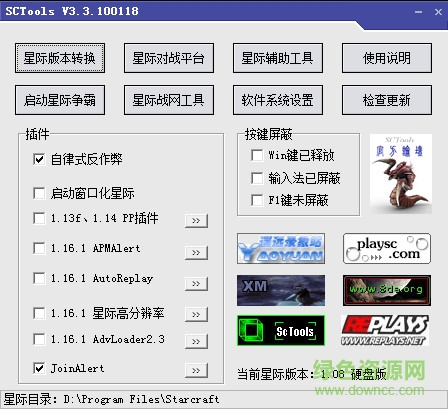Image resolution: width=448 pixels, height=409 pixels.
Task: Expand the 星际高分辨率 >> options button
Action: coord(196,315)
